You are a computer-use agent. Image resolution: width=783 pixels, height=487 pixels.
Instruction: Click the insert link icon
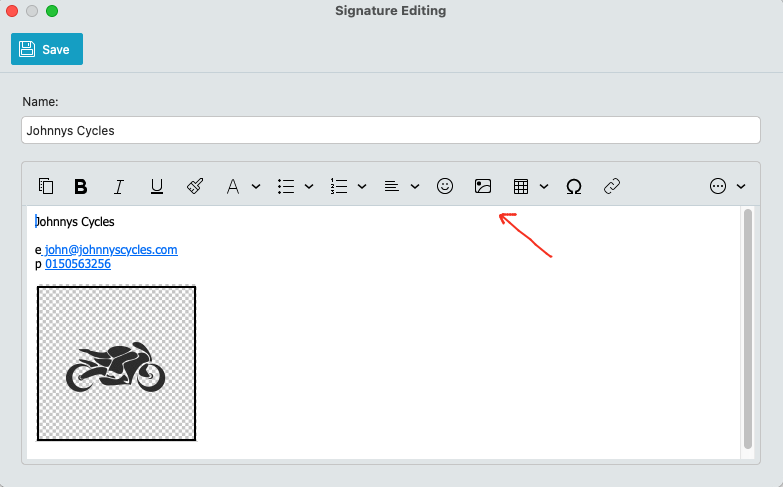[x=612, y=186]
